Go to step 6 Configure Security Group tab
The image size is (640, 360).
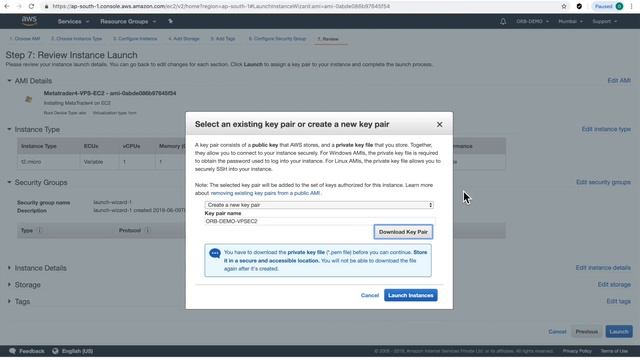click(277, 39)
